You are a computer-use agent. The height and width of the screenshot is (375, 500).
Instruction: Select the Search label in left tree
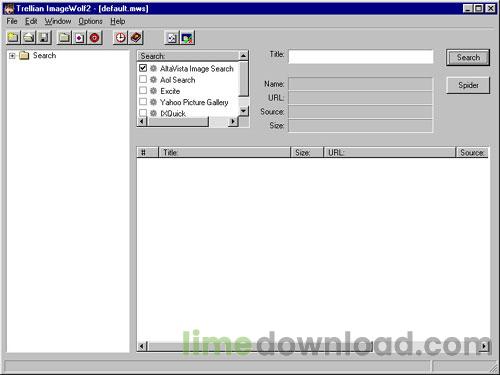click(44, 56)
